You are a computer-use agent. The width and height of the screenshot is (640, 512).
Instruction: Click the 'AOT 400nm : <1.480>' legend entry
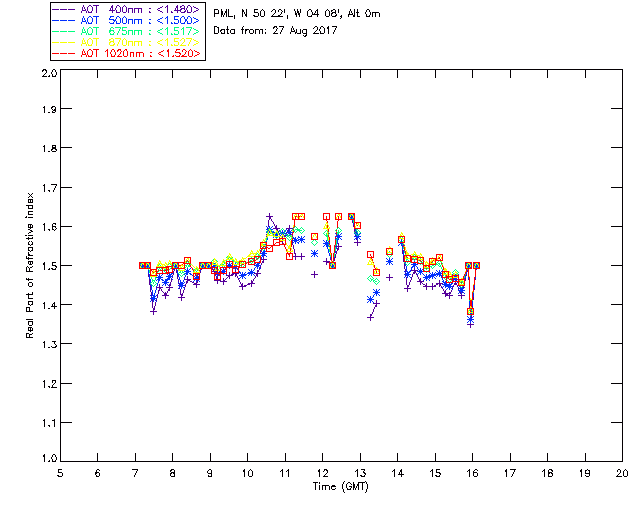(127, 9)
